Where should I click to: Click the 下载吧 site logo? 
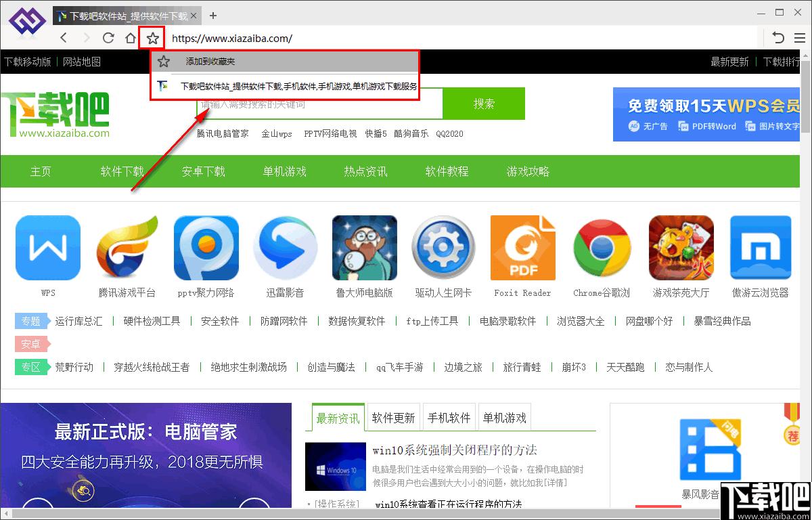[55, 114]
